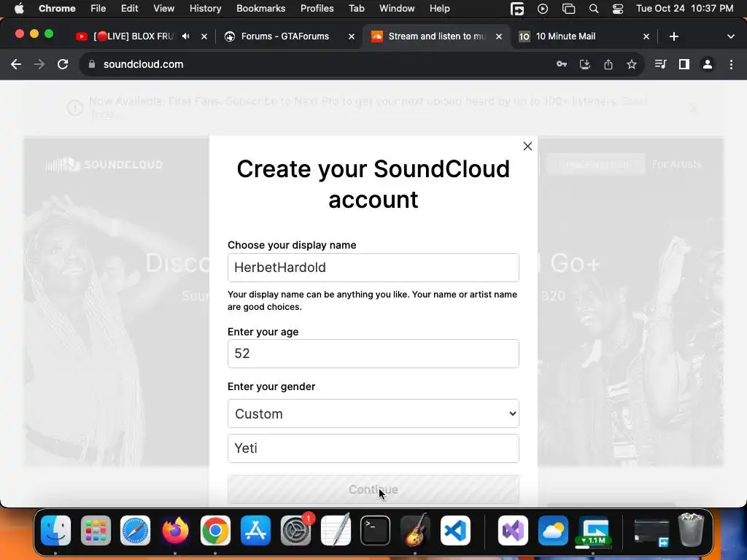The image size is (747, 560).
Task: Open GarageBand from the Dock
Action: (x=415, y=530)
